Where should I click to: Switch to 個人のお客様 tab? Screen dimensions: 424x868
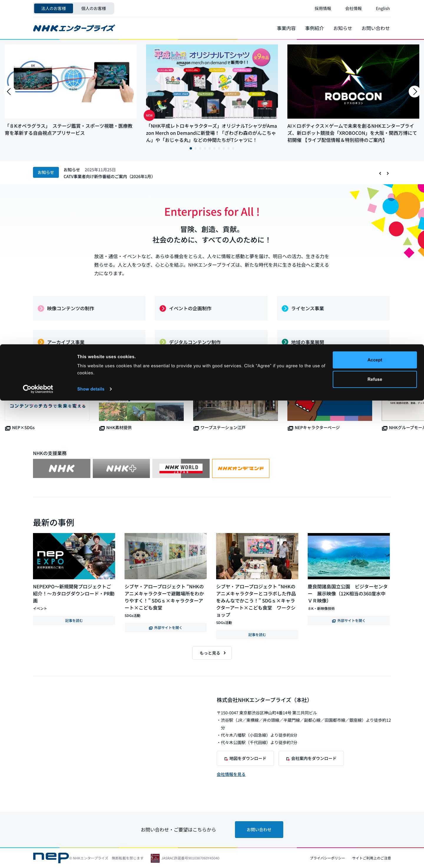pyautogui.click(x=94, y=9)
